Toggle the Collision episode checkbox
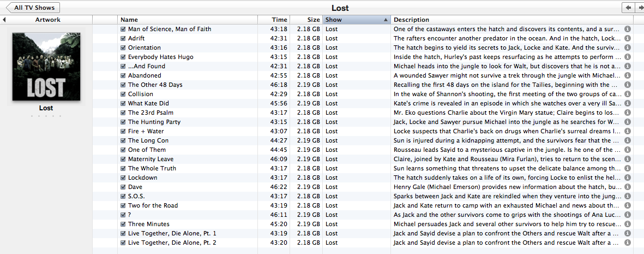The height and width of the screenshot is (254, 644). (x=123, y=94)
